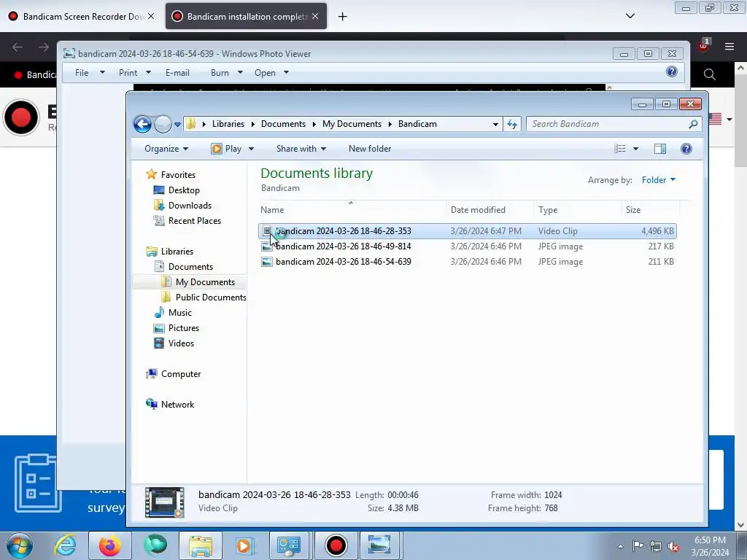Image resolution: width=747 pixels, height=560 pixels.
Task: Click the change view icon
Action: click(620, 149)
